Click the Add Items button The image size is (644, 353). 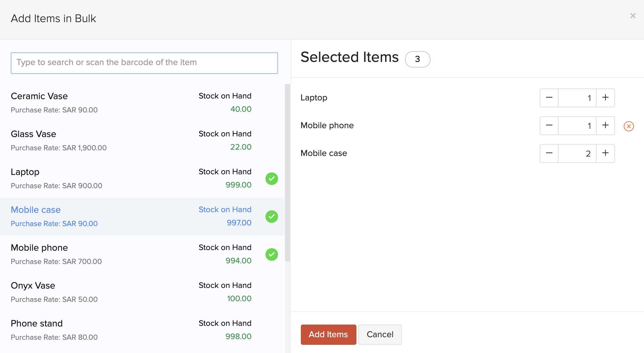pyautogui.click(x=328, y=334)
